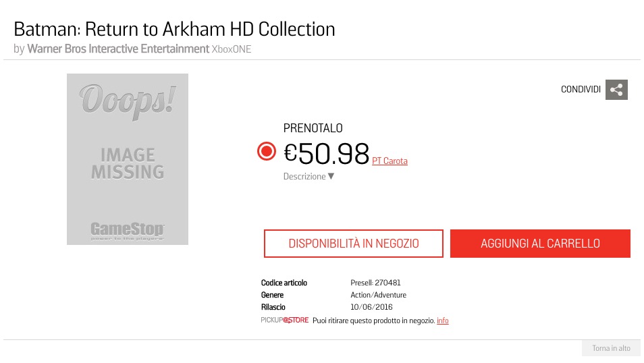Click the €50.98 price
Screen dimensions: 644x363
point(327,154)
